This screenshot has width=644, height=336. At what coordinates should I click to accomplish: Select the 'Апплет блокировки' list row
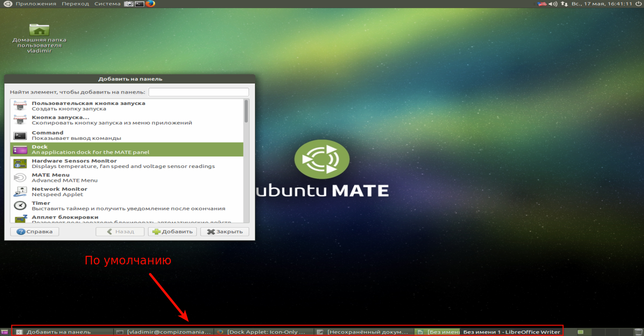point(127,219)
